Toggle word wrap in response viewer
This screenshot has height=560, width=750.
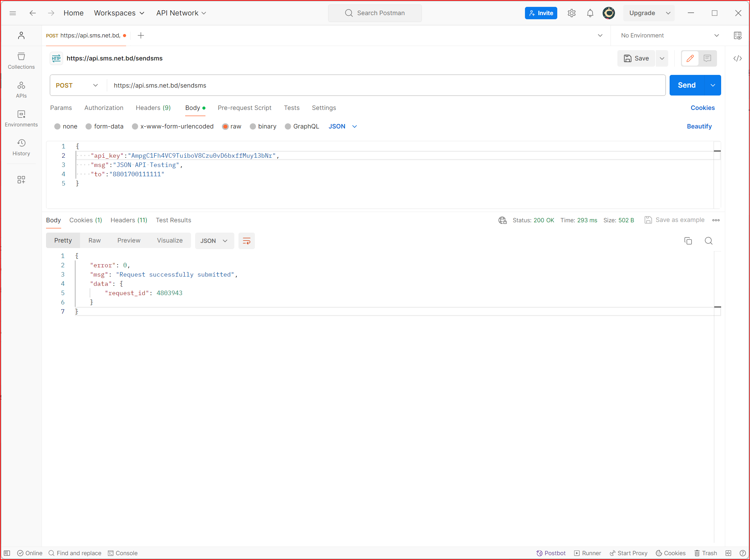pos(246,241)
